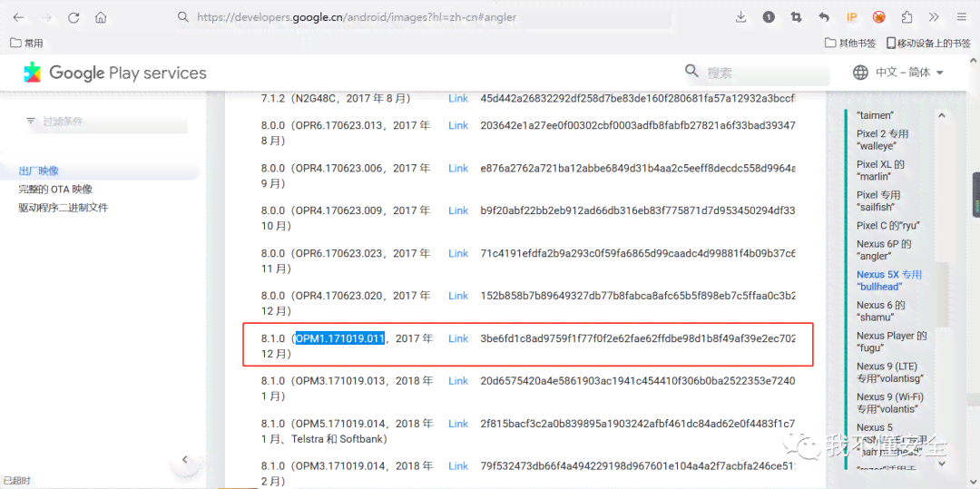Click checksum starting with 2f815bacf3c2
The image size is (980, 489).
click(638, 424)
